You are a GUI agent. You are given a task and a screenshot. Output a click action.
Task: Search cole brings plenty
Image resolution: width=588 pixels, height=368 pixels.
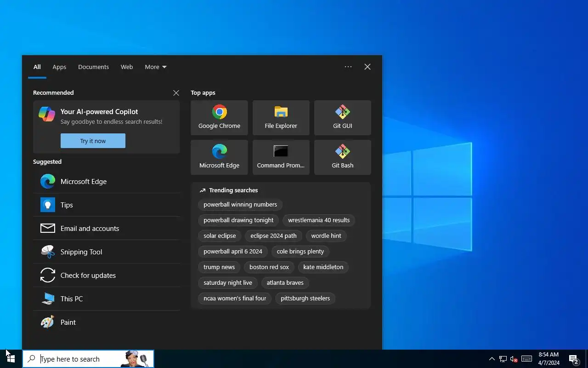(x=300, y=251)
